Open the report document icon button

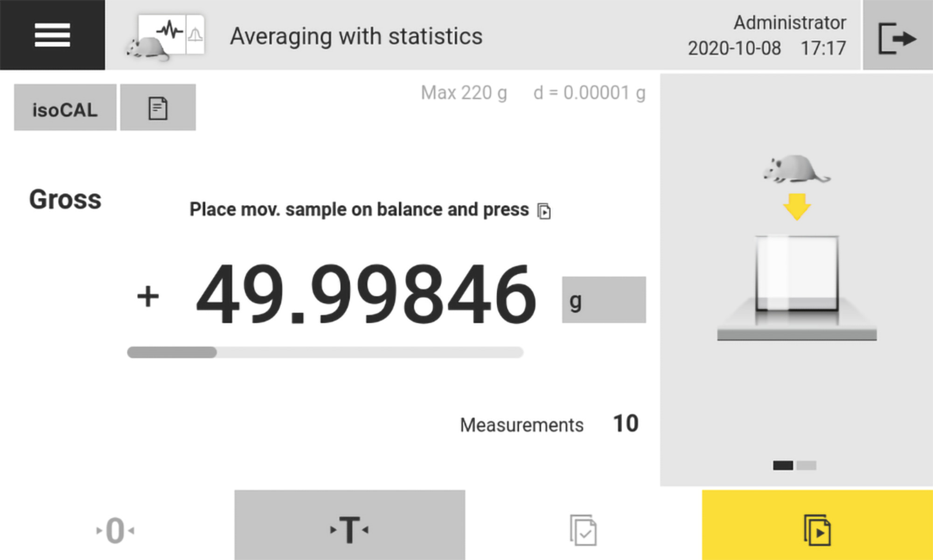click(x=158, y=108)
